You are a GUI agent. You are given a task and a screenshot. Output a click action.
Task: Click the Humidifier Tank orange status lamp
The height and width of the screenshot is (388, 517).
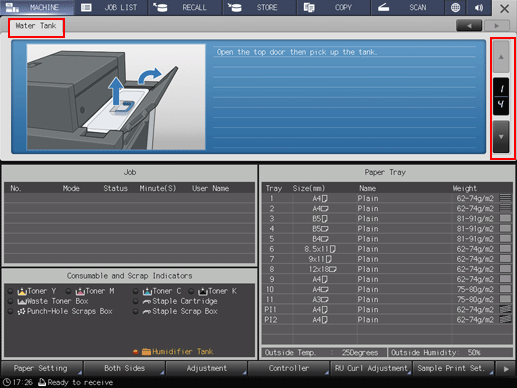pos(136,352)
